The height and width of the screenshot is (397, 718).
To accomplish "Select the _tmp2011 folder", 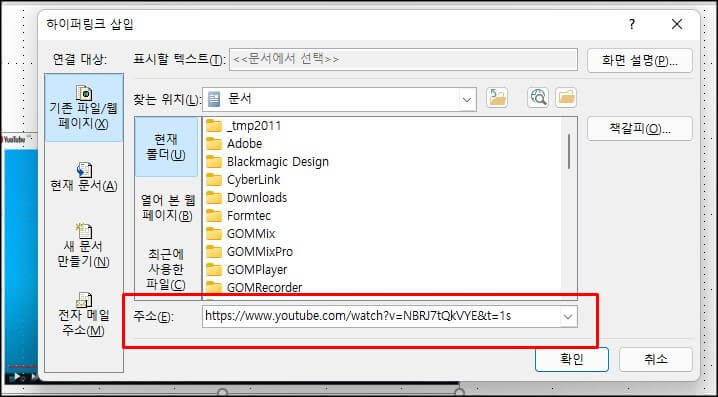I will (244, 126).
